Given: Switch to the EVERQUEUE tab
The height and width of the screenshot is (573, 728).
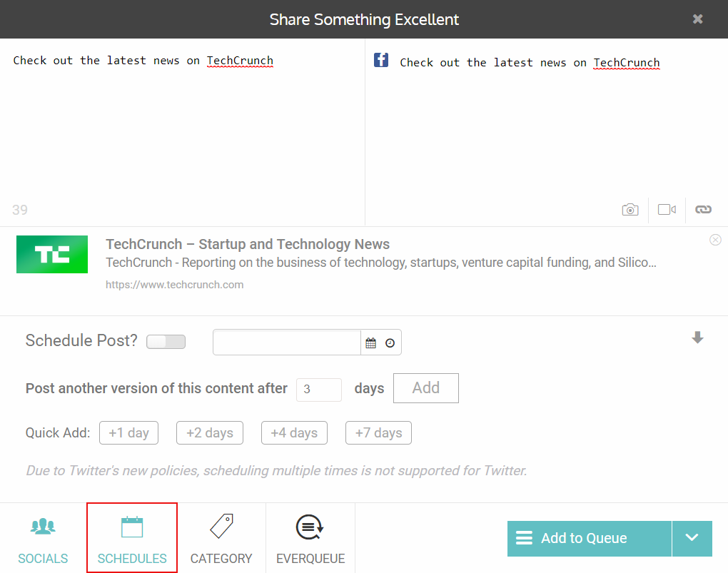Looking at the screenshot, I should [310, 539].
